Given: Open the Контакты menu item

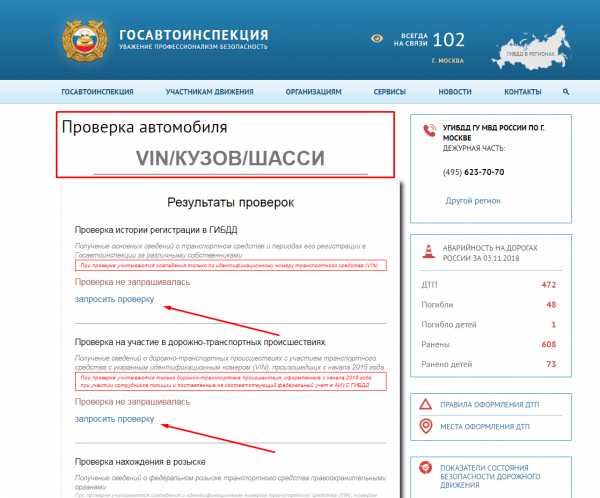Looking at the screenshot, I should (x=522, y=92).
